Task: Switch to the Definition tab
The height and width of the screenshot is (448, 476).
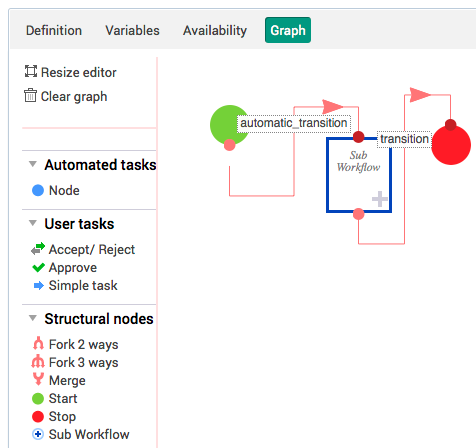Action: pyautogui.click(x=54, y=30)
